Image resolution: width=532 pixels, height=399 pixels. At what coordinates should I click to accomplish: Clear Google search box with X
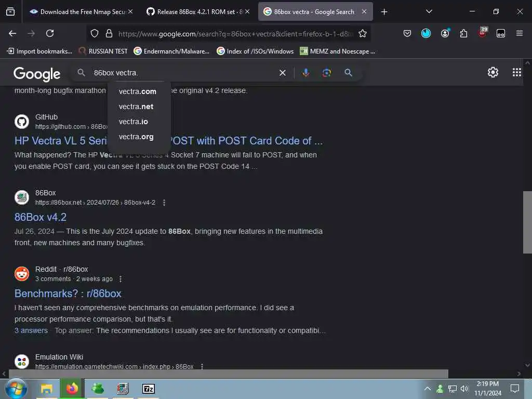click(x=282, y=73)
